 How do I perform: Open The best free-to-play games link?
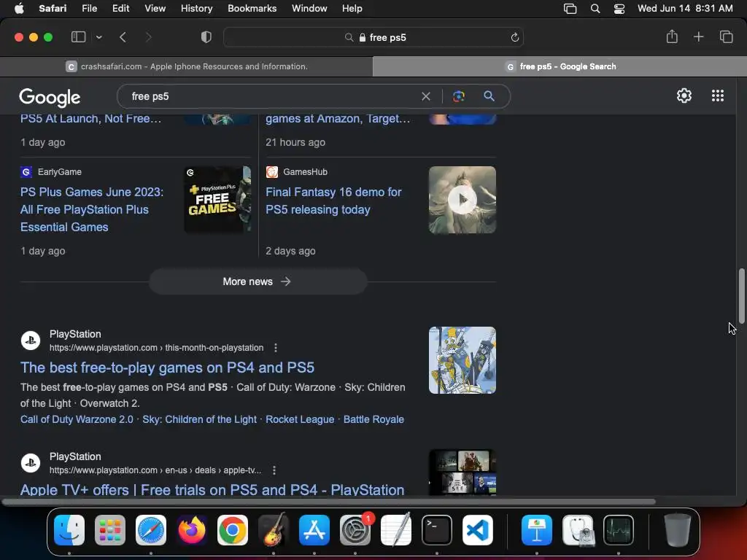167,367
